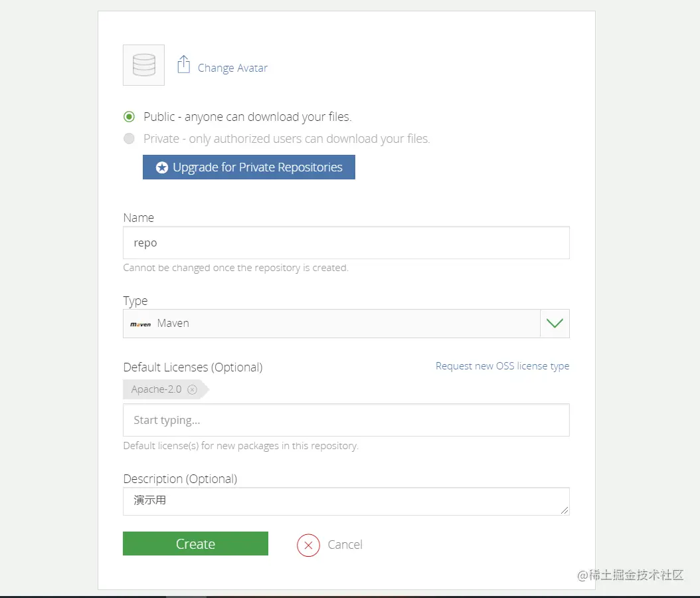This screenshot has width=700, height=598.
Task: Expand the green chevron Type arrow
Action: (555, 324)
